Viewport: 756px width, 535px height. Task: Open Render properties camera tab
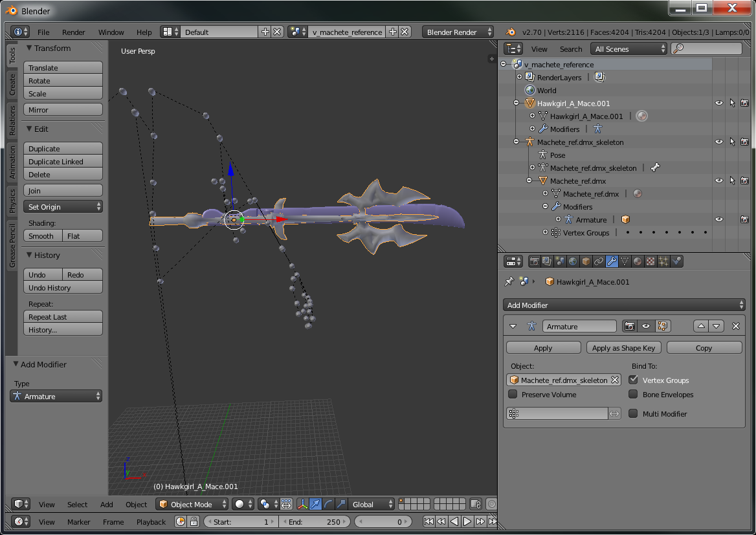pos(534,261)
